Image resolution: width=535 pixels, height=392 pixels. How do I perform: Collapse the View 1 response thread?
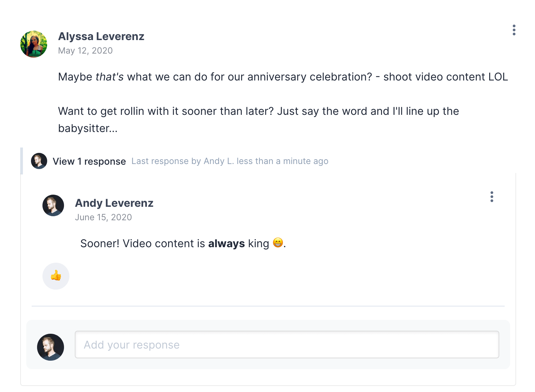(89, 161)
